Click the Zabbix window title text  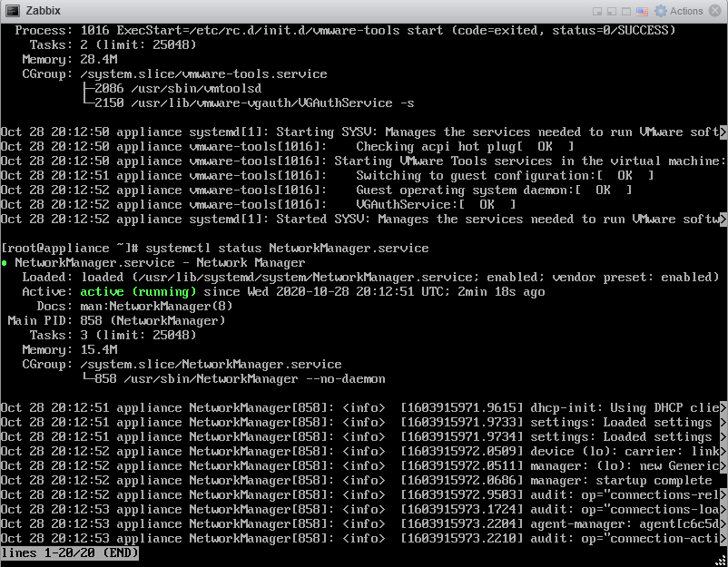click(x=44, y=11)
